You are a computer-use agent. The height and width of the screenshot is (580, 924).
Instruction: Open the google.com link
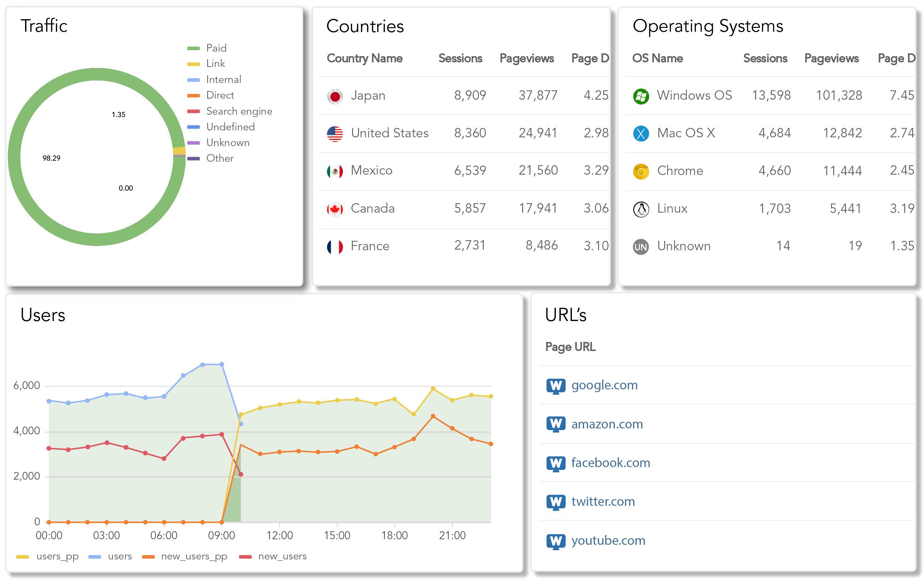point(604,385)
